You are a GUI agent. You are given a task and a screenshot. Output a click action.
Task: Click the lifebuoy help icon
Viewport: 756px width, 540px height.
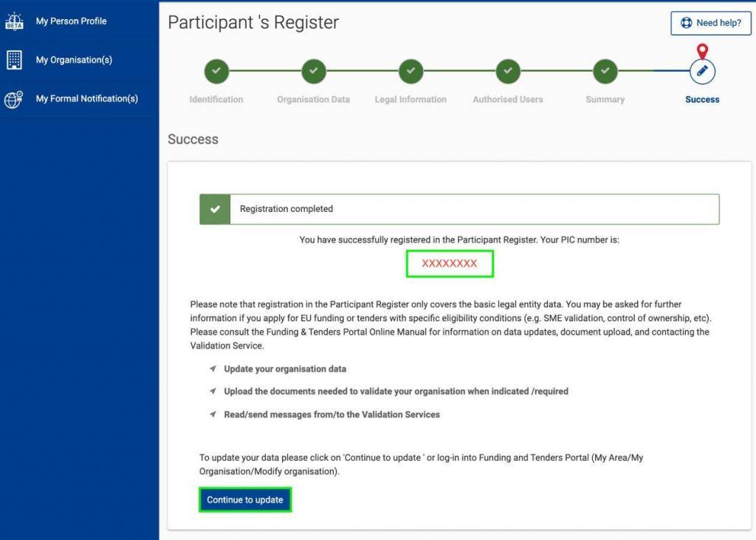tap(686, 23)
